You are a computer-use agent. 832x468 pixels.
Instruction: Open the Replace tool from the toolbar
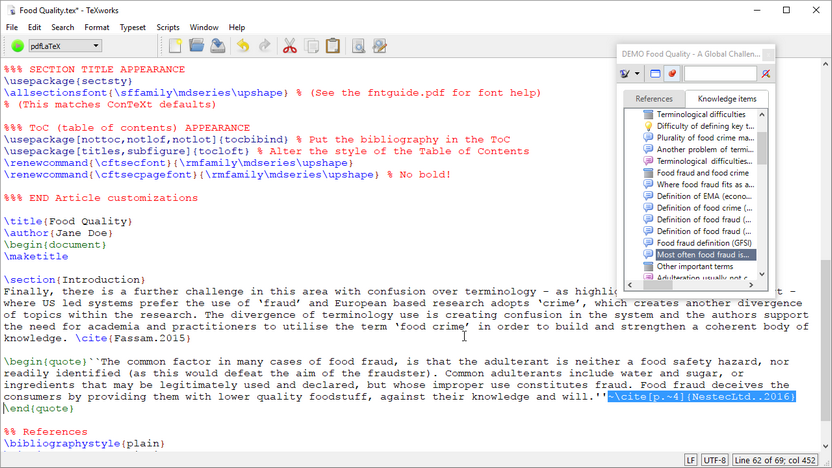coord(379,46)
